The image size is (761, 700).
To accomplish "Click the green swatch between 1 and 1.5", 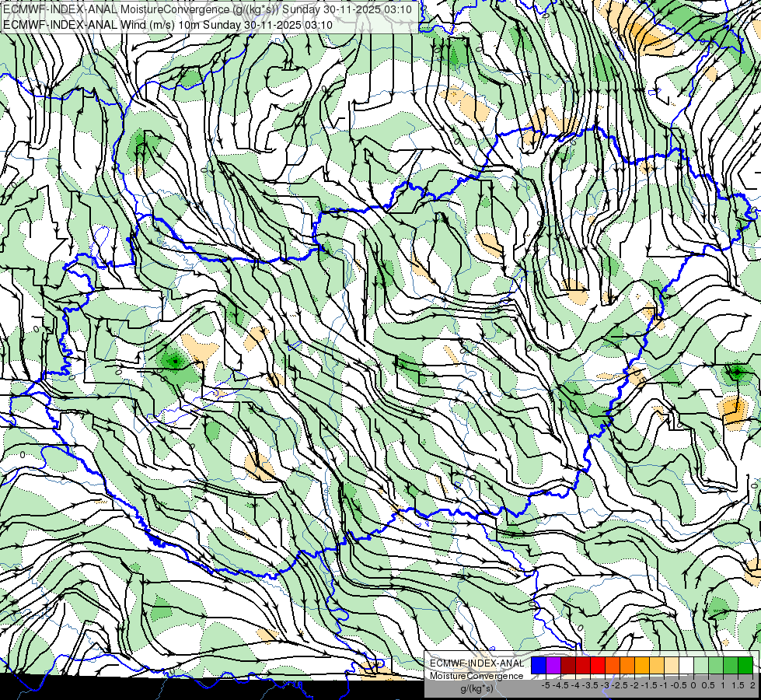I will coord(731,665).
